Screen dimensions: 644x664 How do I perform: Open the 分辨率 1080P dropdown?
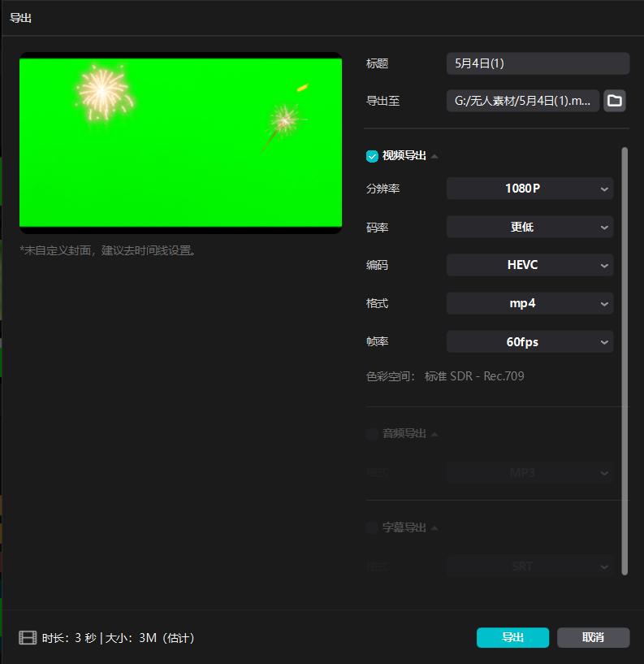[529, 189]
